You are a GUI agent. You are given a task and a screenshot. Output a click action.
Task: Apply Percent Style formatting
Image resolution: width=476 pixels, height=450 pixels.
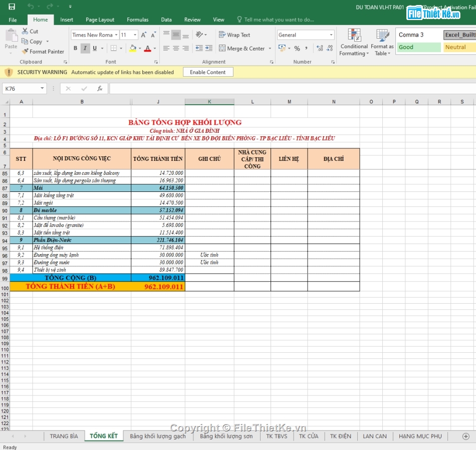(297, 48)
